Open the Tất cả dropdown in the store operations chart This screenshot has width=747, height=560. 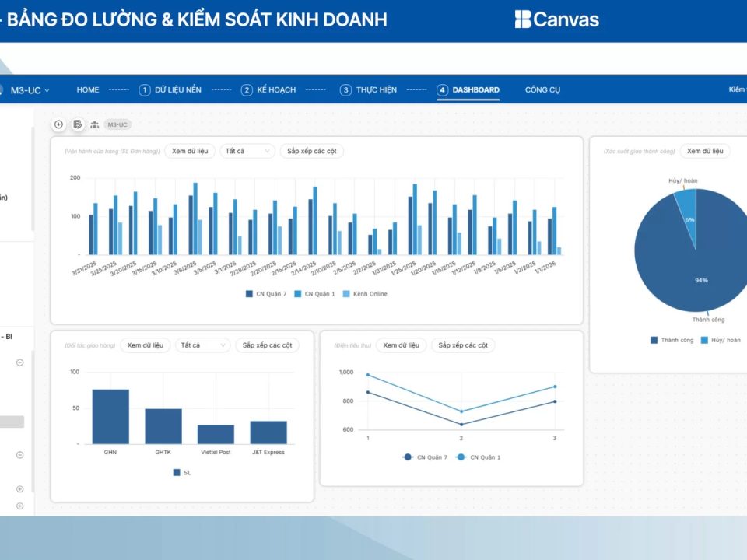pos(247,151)
